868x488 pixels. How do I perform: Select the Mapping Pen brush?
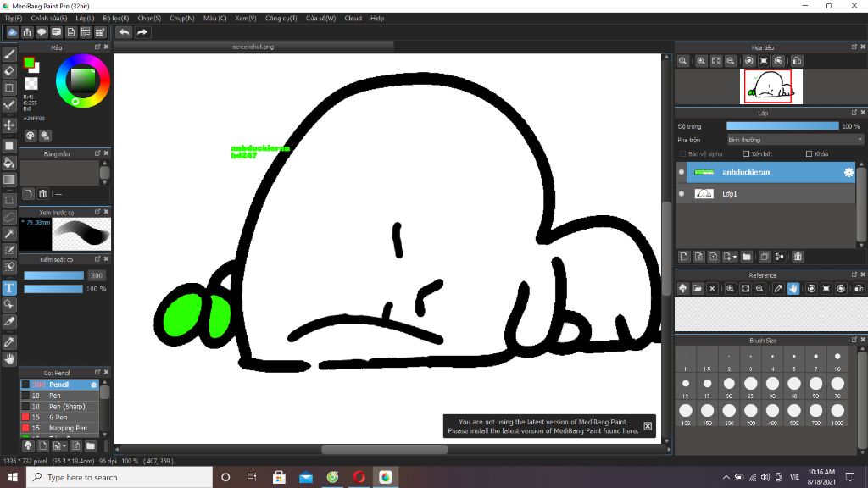[59, 428]
